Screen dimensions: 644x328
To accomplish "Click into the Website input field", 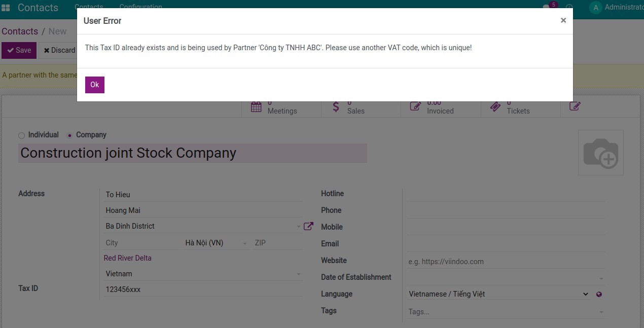I will click(482, 261).
